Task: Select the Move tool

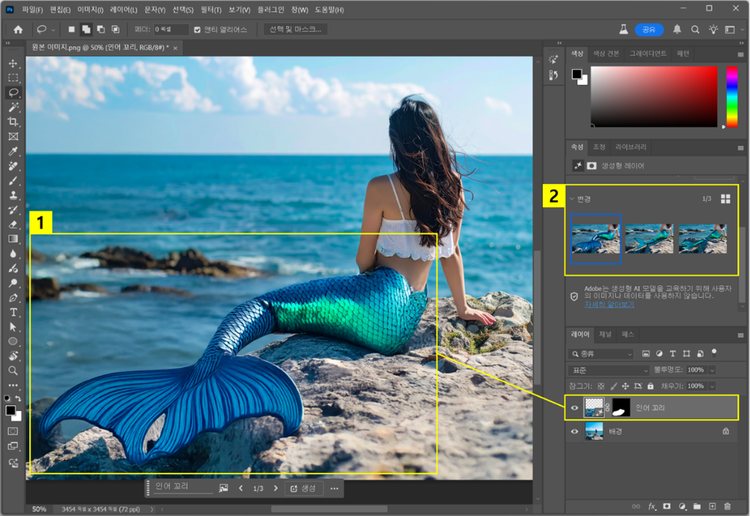Action: 13,62
